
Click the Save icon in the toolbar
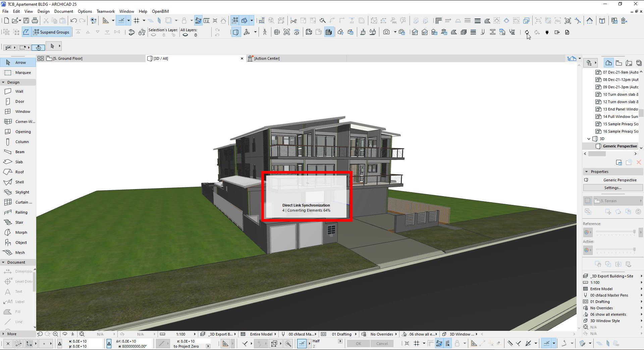[26, 20]
